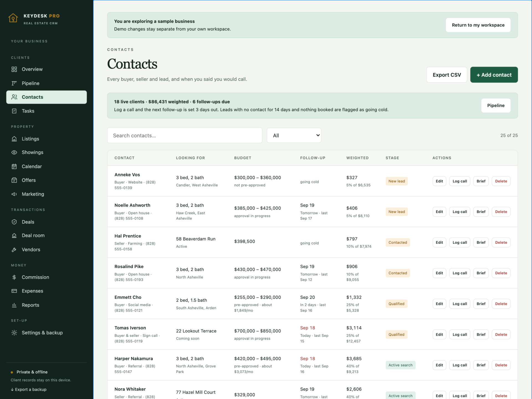Delete the Rosalind Pike contact
This screenshot has height=399, width=532.
[501, 273]
